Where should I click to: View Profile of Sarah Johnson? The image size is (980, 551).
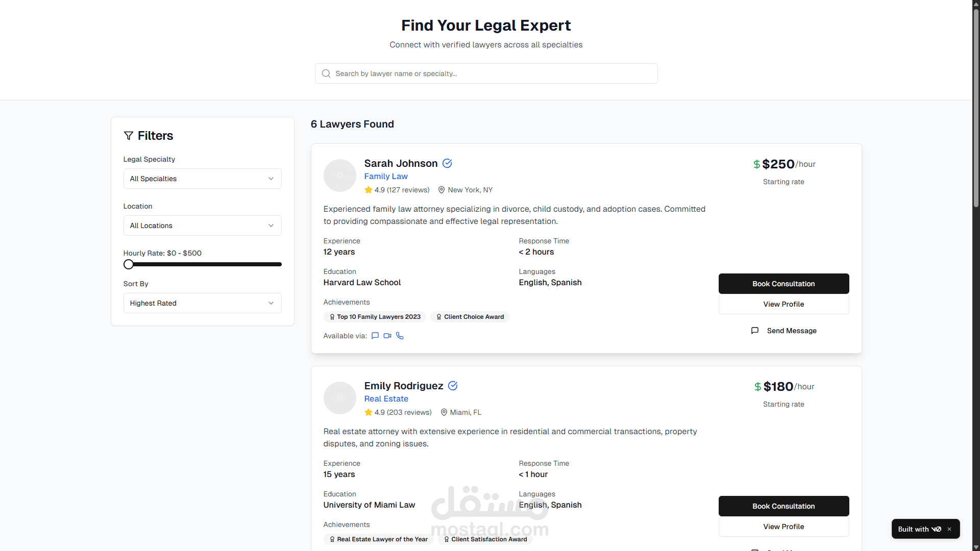click(783, 304)
